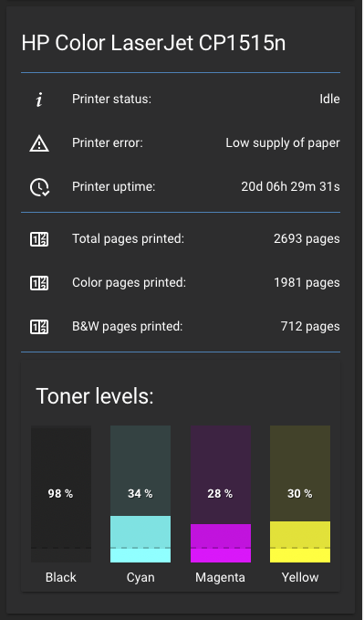Viewport: 364px width, 620px height.
Task: Open the Total pages printed label
Action: click(128, 239)
